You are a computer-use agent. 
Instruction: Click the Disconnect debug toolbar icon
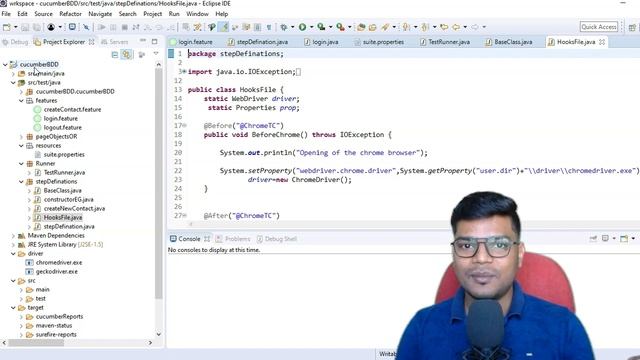point(136,27)
